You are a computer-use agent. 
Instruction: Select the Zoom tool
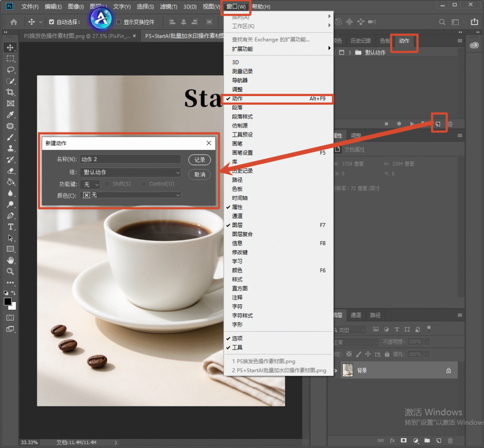point(10,271)
